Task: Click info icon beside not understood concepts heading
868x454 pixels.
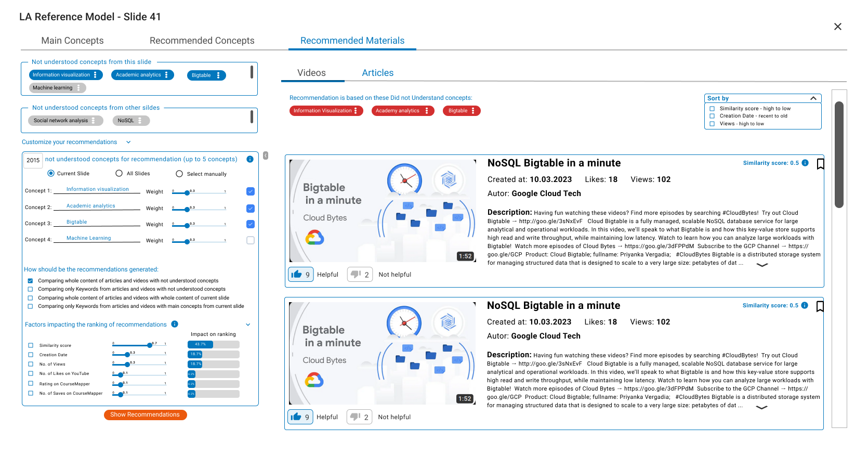Action: point(250,159)
